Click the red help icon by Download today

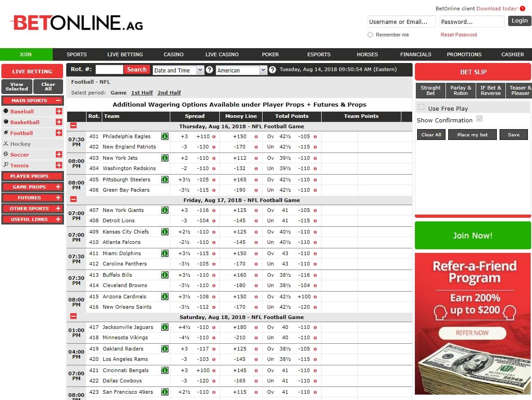523,9
